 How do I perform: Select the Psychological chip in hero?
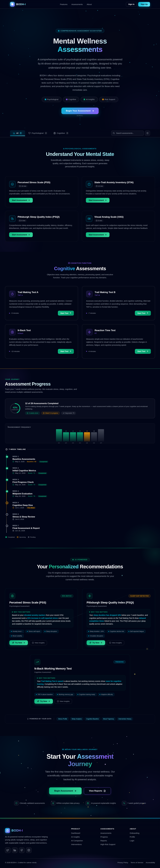51,99
